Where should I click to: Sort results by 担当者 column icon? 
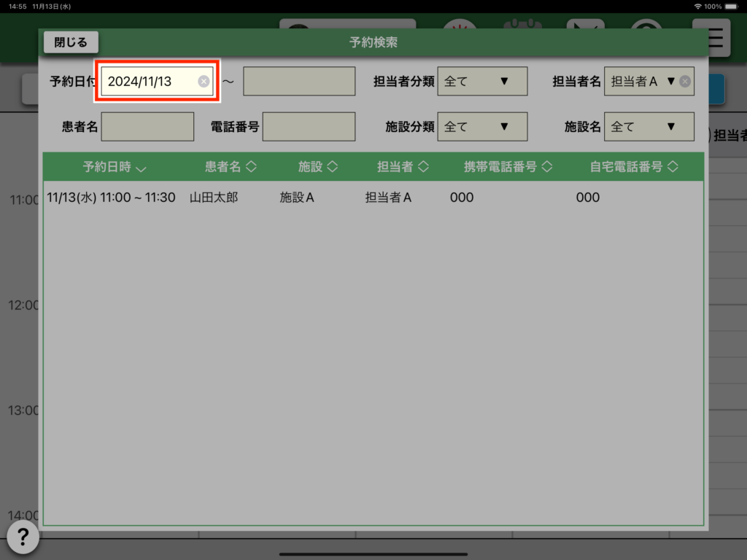[x=422, y=167]
